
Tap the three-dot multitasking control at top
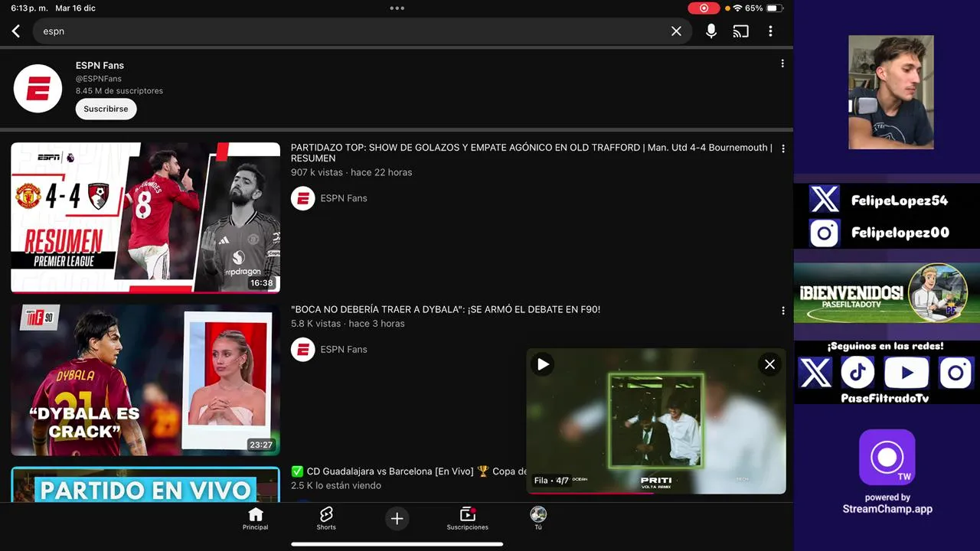tap(397, 8)
